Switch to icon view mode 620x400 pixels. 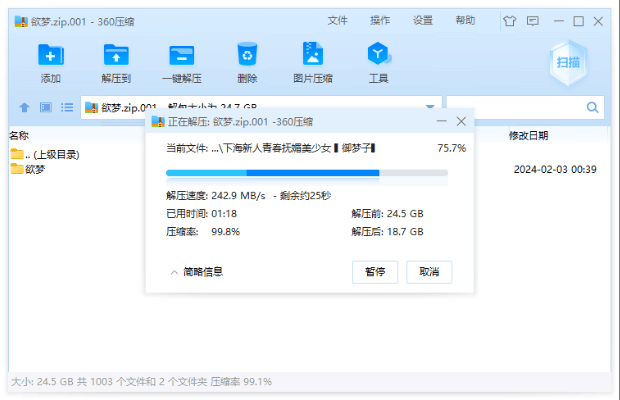[46, 107]
